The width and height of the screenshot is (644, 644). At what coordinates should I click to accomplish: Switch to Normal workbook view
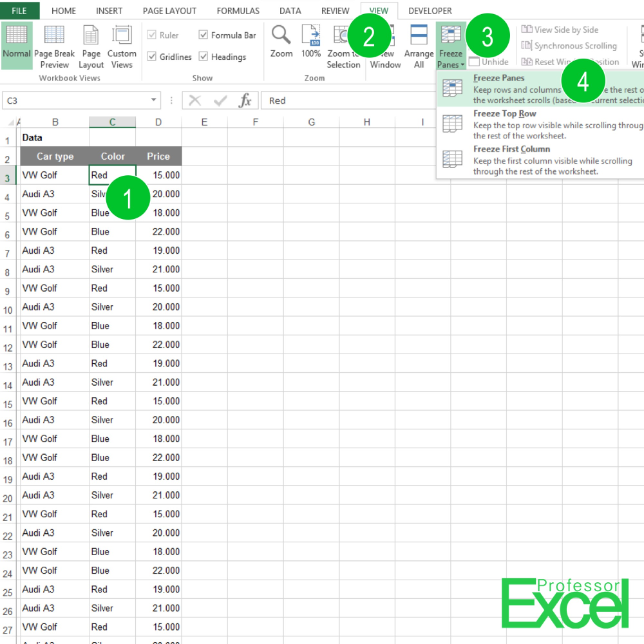(16, 45)
